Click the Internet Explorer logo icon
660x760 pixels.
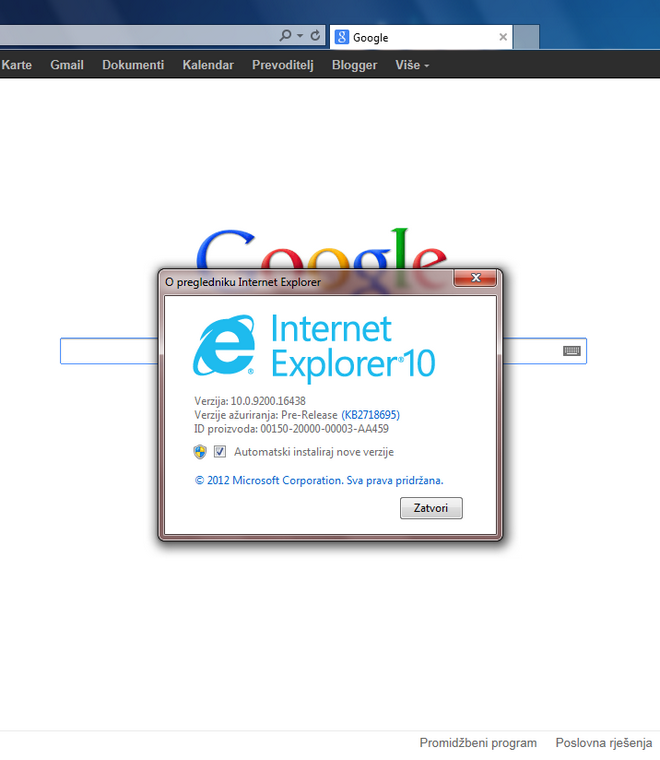click(x=224, y=345)
